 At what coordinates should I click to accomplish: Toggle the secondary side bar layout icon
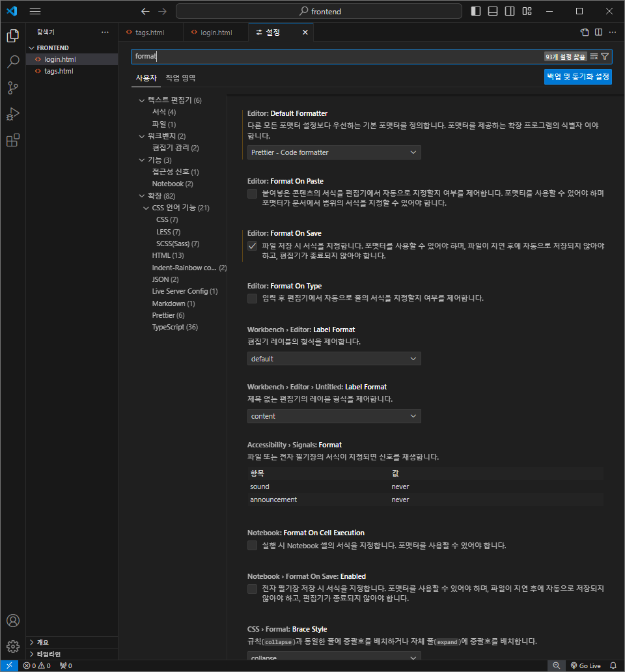pos(510,11)
